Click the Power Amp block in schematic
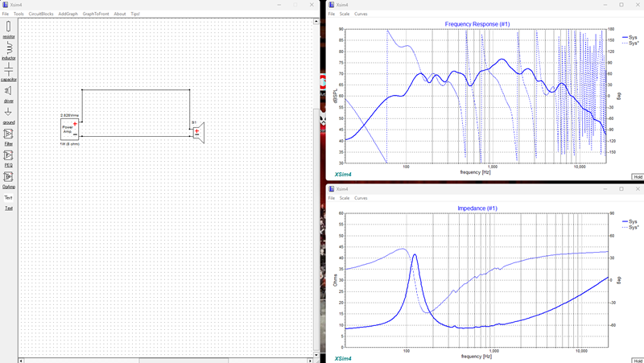644x363 pixels. [69, 129]
